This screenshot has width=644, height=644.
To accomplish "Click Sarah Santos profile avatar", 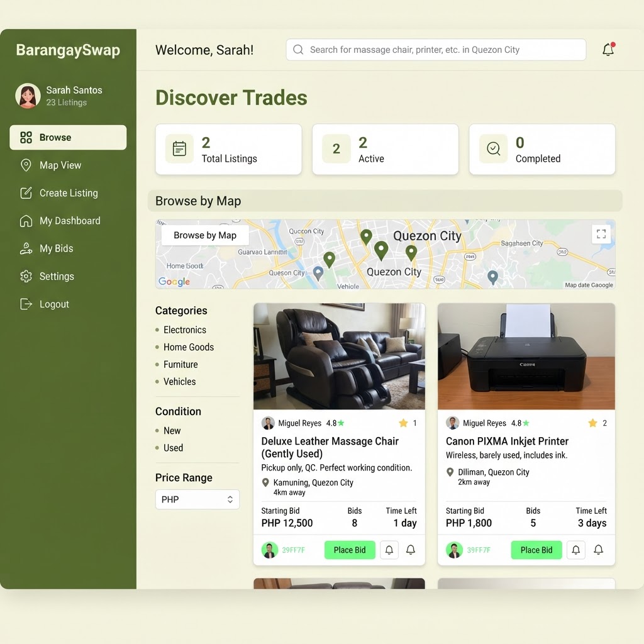I will pyautogui.click(x=28, y=96).
